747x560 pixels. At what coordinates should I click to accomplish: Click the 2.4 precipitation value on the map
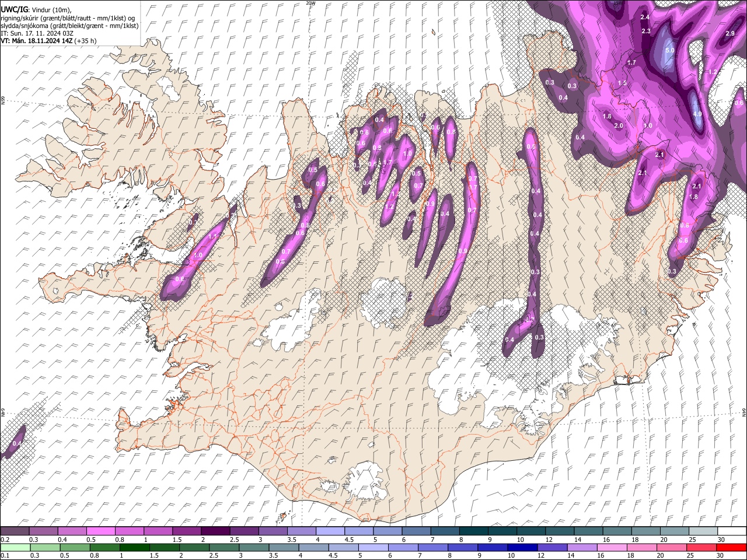click(x=645, y=17)
